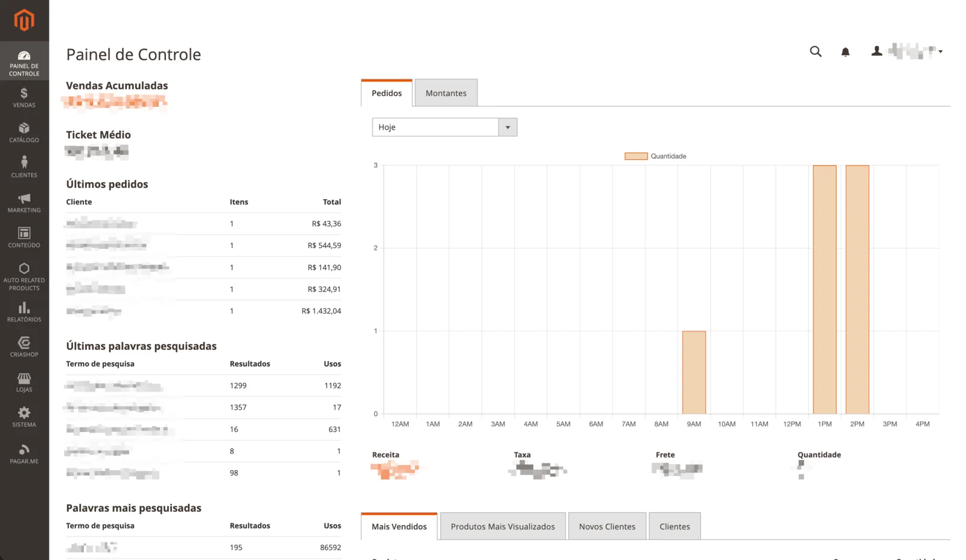Open the Lojas sidebar menu
This screenshot has height=560, width=966.
[x=24, y=382]
